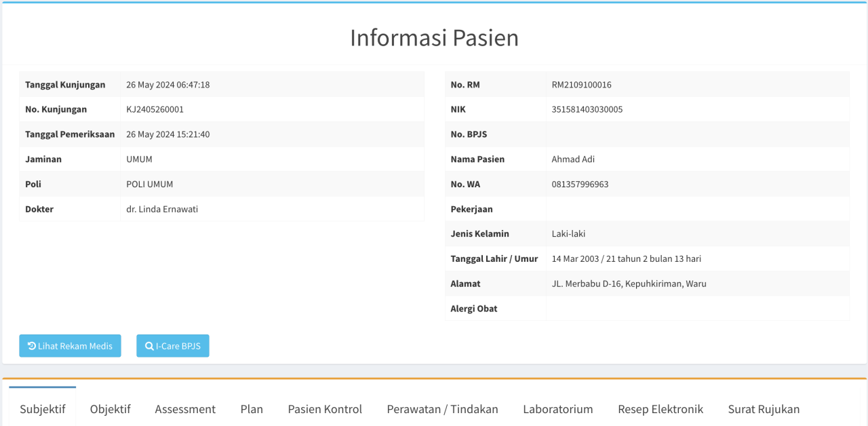Open the Assessment tab
This screenshot has width=868, height=426.
coord(185,409)
